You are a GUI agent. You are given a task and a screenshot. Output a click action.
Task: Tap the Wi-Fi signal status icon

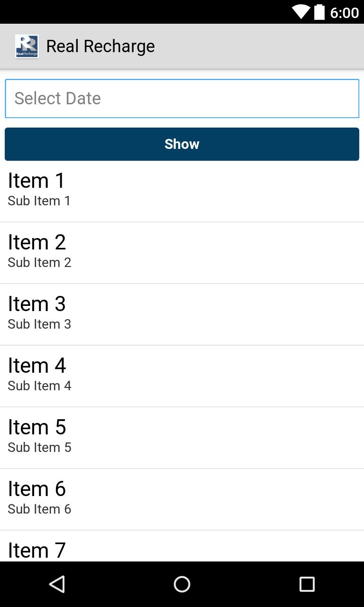click(x=301, y=12)
